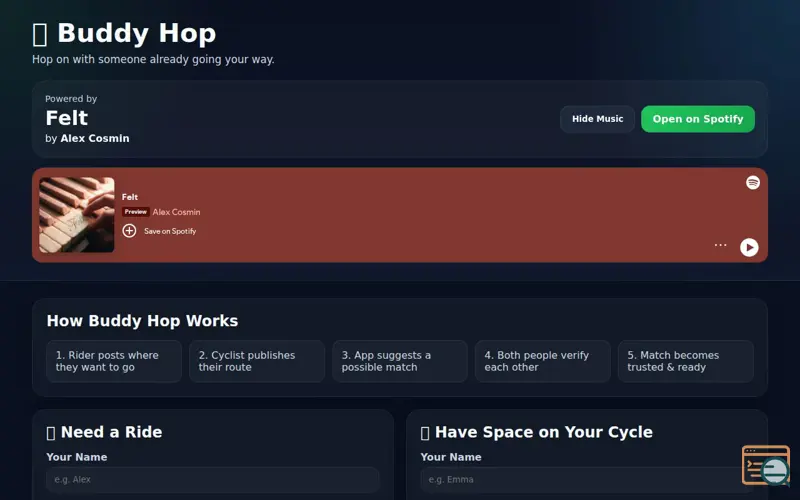800x500 pixels.
Task: Hide the music player
Action: pos(597,119)
